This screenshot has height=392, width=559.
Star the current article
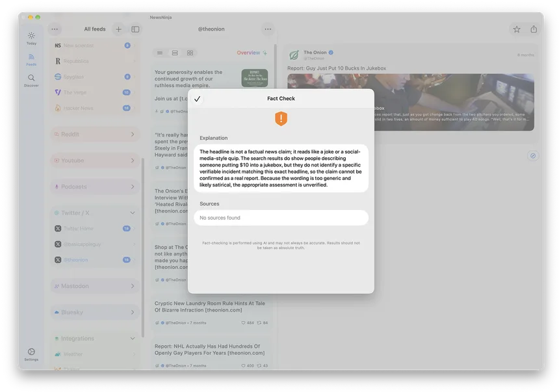click(517, 29)
